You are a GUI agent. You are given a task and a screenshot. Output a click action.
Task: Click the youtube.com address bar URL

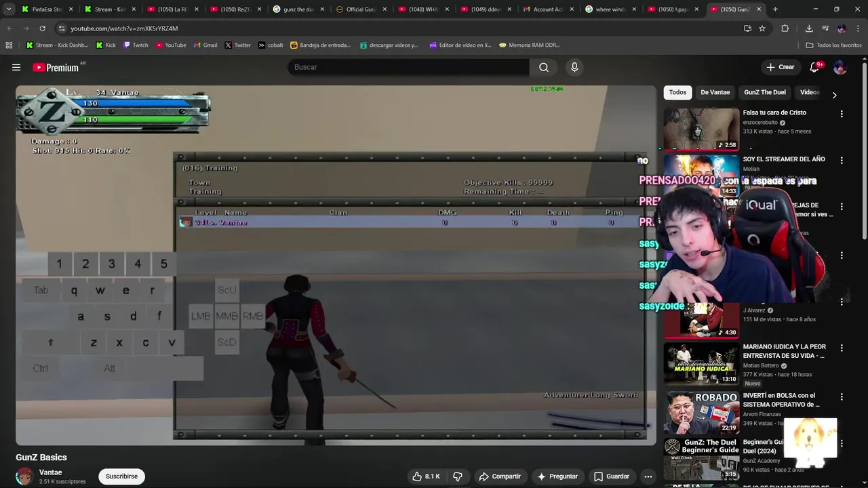coord(124,28)
